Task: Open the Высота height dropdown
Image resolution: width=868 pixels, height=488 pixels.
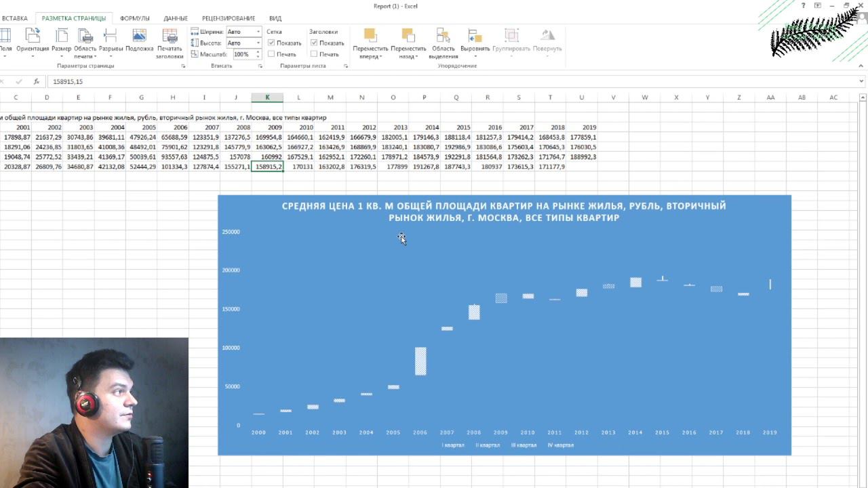Action: pyautogui.click(x=258, y=43)
